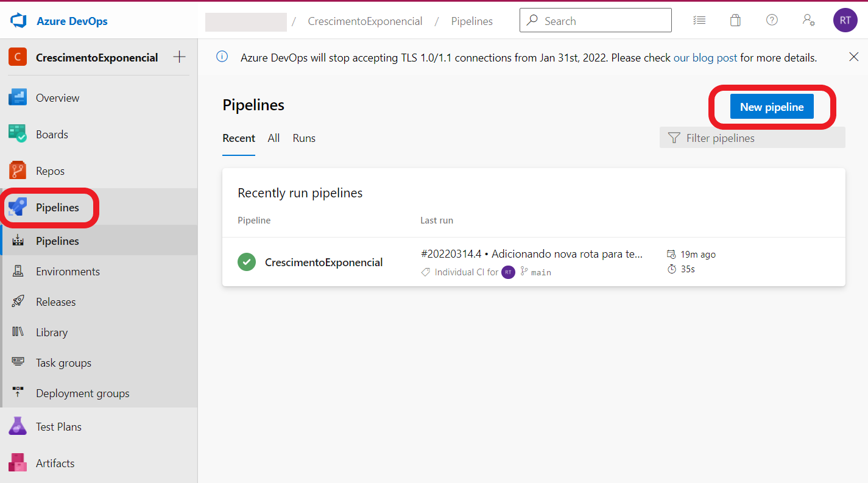
Task: Open the 'our blog post' link
Action: click(705, 58)
